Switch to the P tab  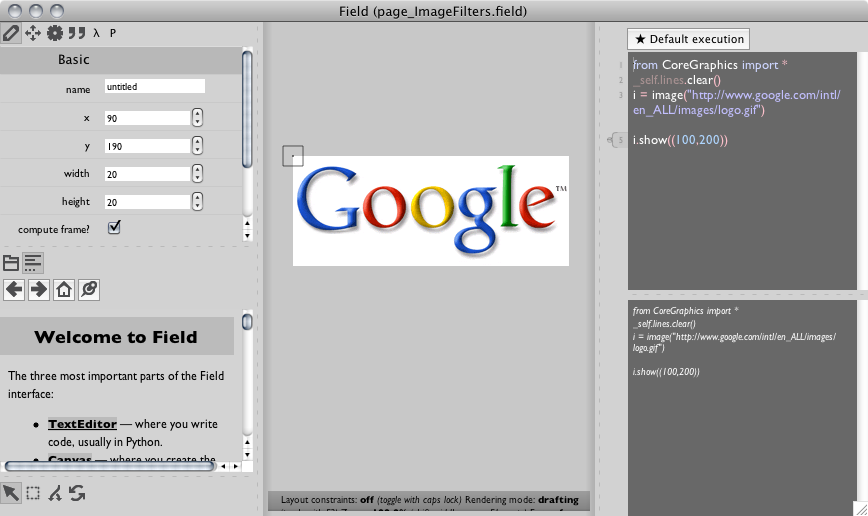coord(113,33)
